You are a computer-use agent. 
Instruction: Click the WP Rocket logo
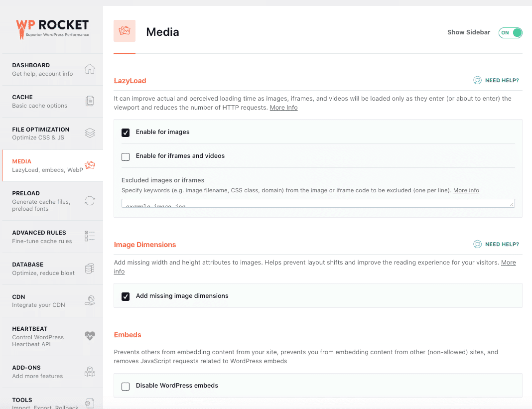coord(52,29)
